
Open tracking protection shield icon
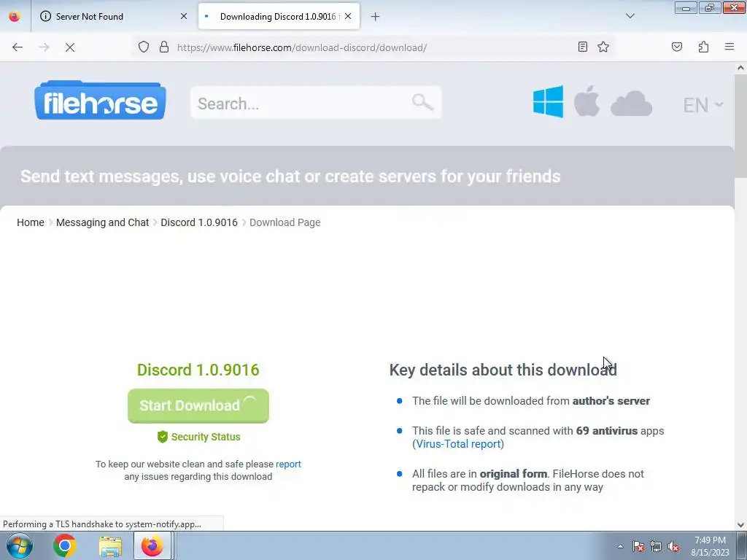click(x=144, y=47)
